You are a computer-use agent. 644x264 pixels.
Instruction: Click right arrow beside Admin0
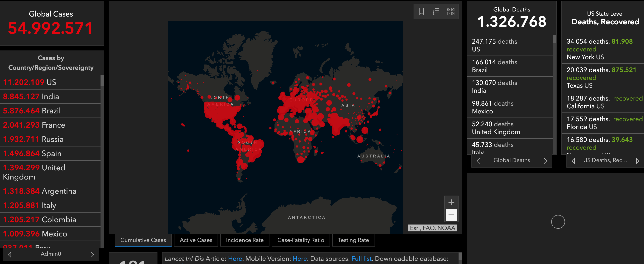pyautogui.click(x=92, y=254)
